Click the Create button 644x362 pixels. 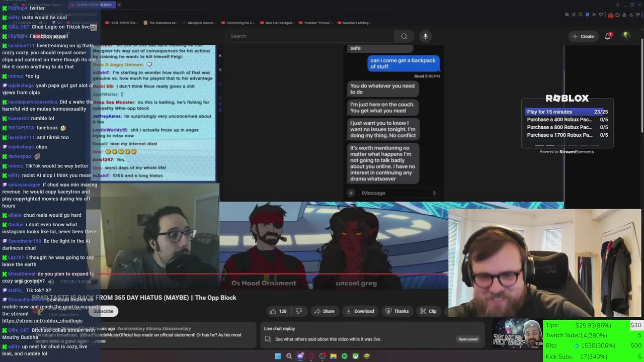(x=583, y=36)
